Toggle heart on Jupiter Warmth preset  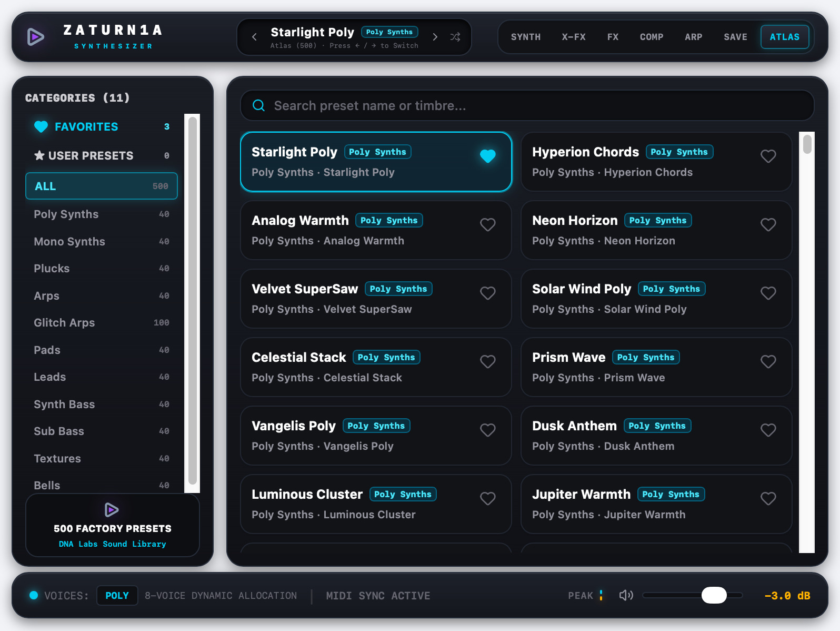click(x=768, y=498)
